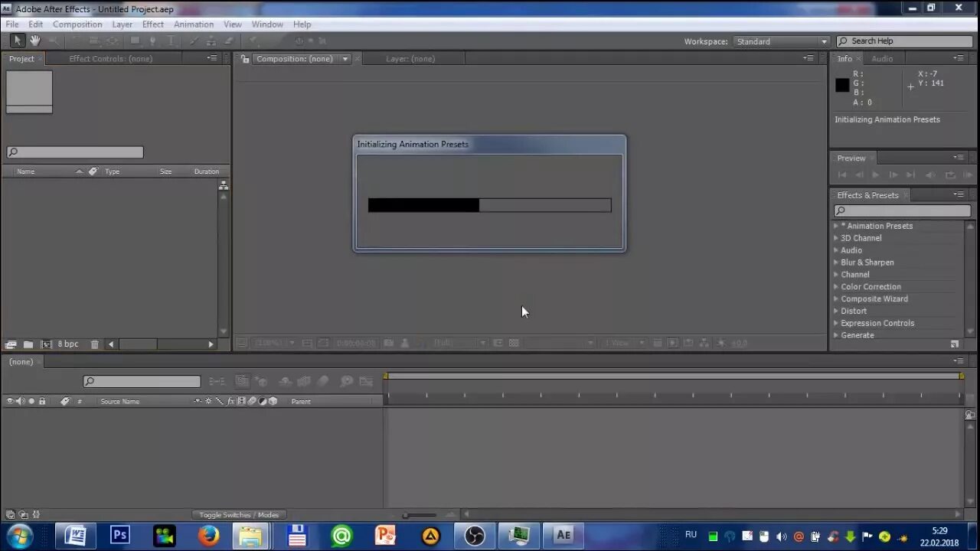This screenshot has width=980, height=551.
Task: Select the Pen tool in toolbar
Action: coord(152,41)
